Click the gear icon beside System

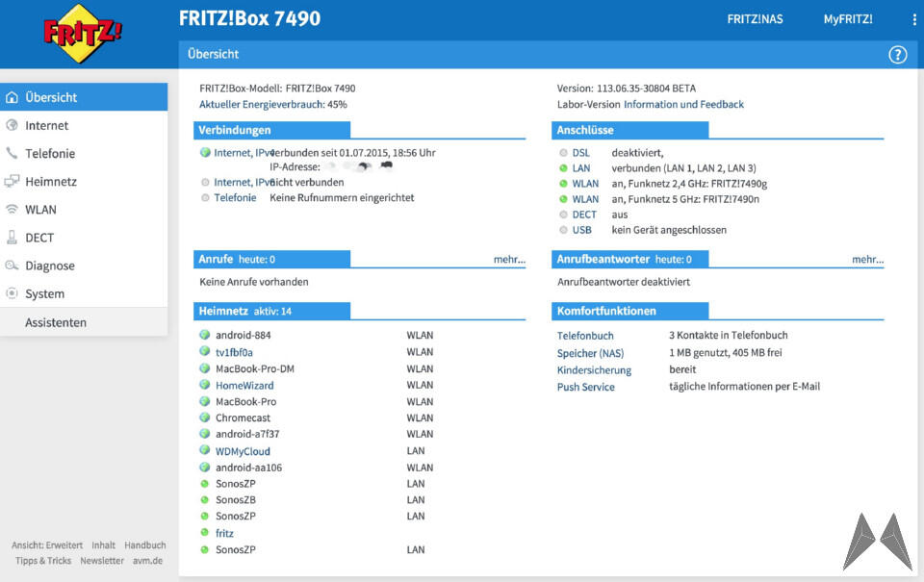point(12,293)
